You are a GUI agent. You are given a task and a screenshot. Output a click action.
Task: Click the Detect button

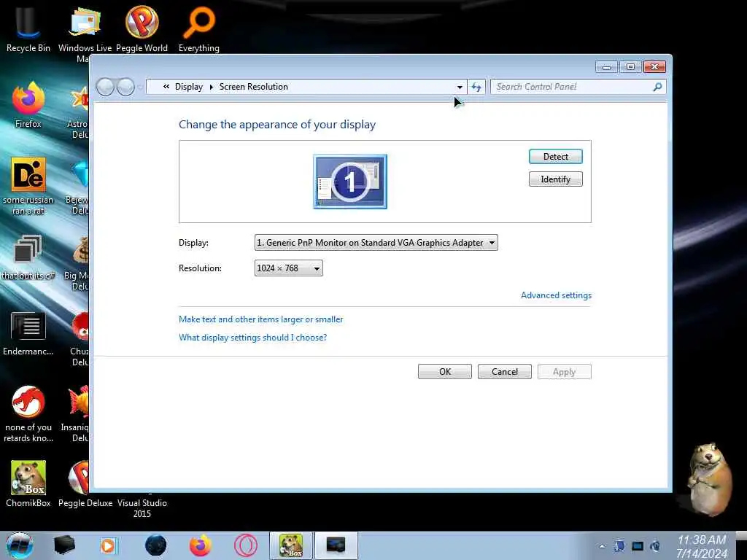click(x=555, y=156)
